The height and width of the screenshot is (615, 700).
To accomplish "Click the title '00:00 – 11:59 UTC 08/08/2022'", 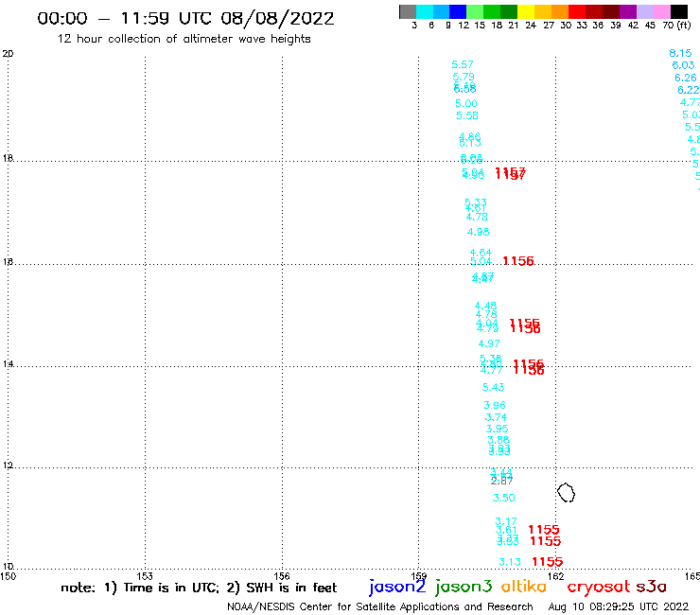I will (185, 18).
